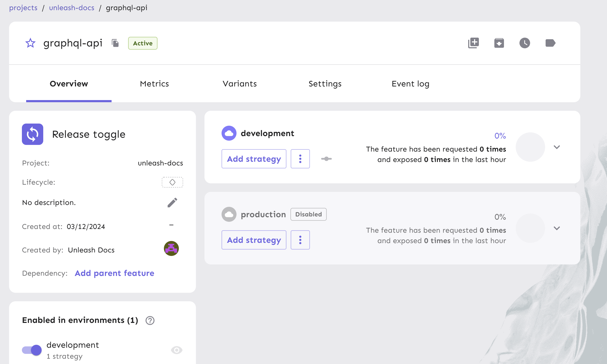Screen dimensions: 607x364
Task: Hide development environment with eye icon
Action: tap(176, 350)
